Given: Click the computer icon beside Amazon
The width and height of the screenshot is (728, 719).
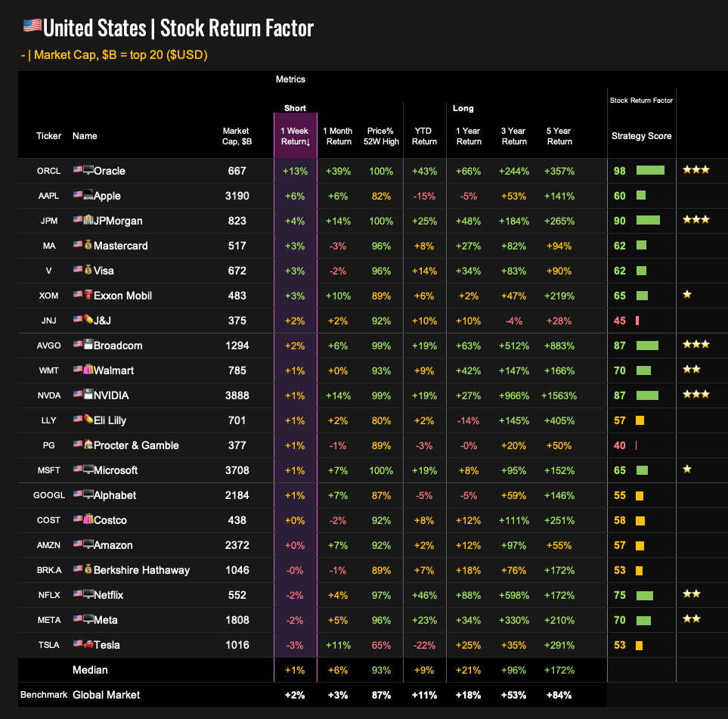Looking at the screenshot, I should pos(88,544).
